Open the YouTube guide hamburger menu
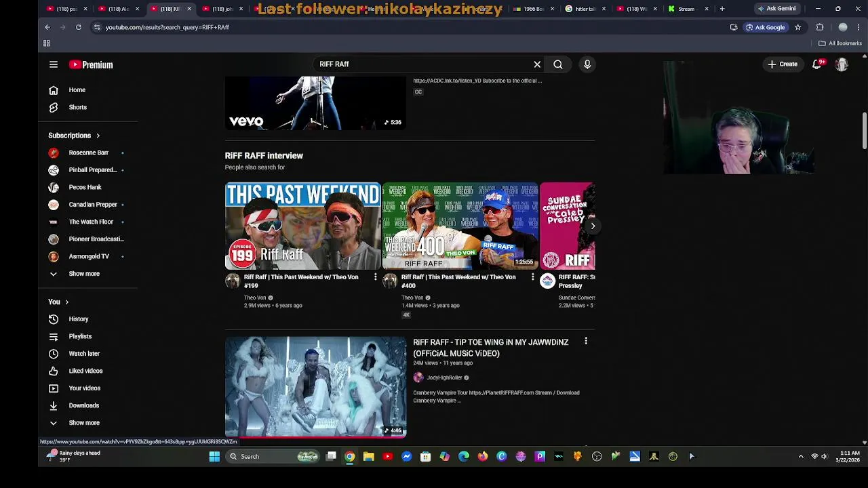Image resolution: width=868 pixels, height=488 pixels. tap(54, 64)
